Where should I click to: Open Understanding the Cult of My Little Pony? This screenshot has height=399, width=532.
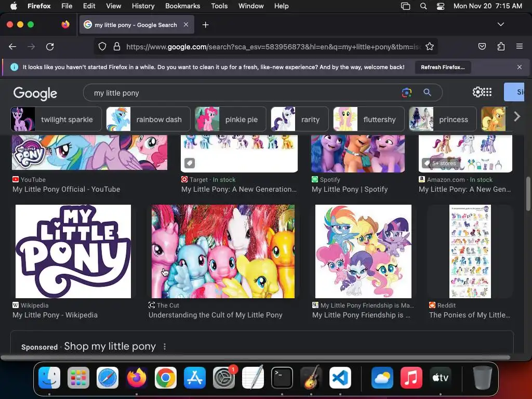pyautogui.click(x=216, y=315)
